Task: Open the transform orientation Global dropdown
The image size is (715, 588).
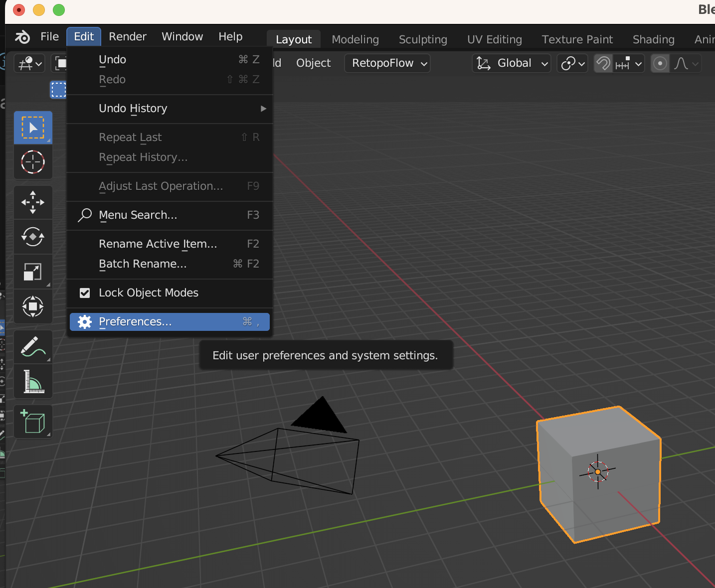Action: click(511, 63)
